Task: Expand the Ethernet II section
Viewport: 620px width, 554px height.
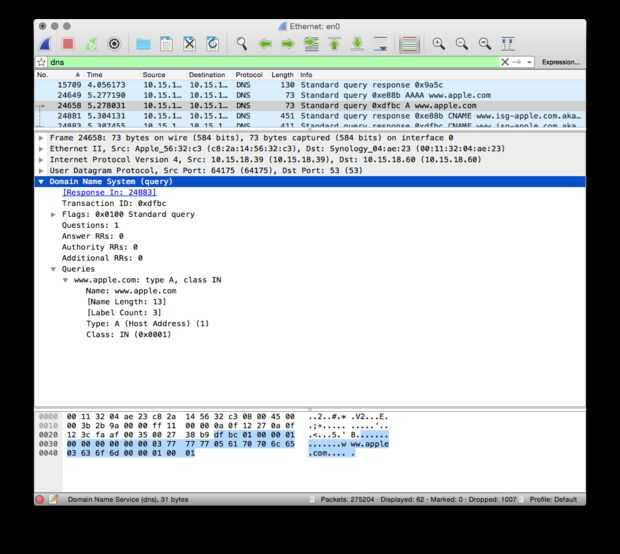Action: click(41, 149)
